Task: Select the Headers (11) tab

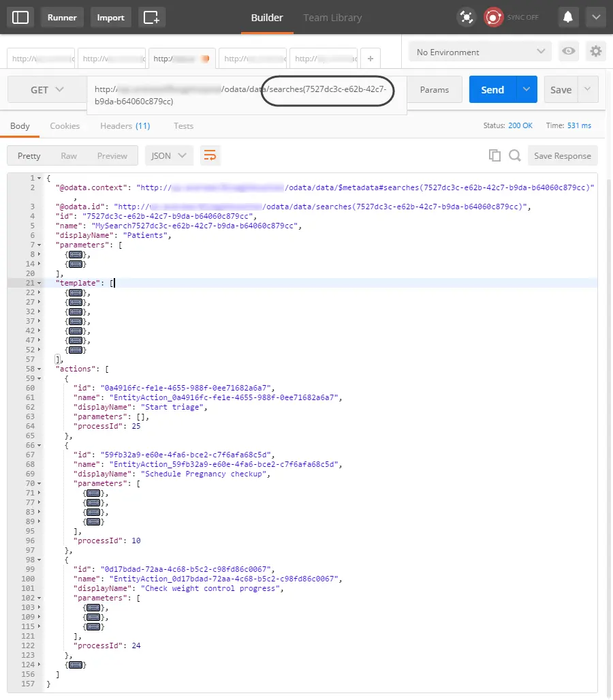Action: (125, 126)
